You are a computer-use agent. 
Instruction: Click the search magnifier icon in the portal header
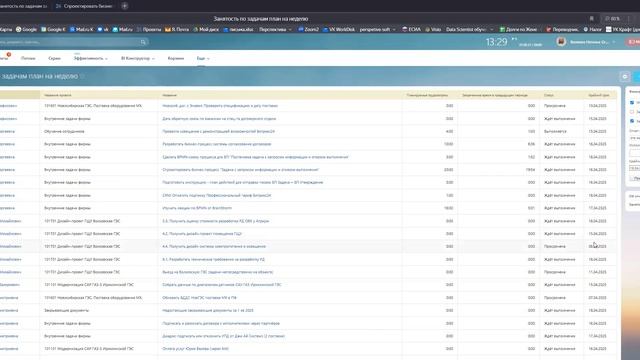(x=143, y=42)
